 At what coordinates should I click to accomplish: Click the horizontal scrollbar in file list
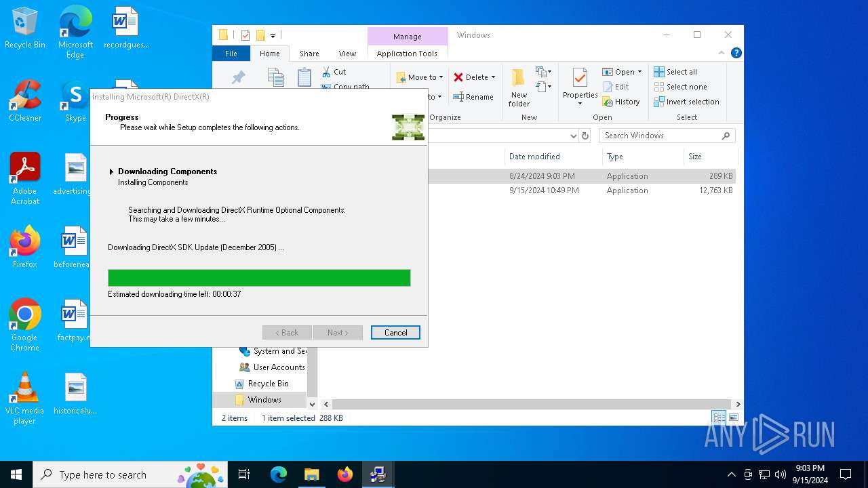(x=531, y=404)
